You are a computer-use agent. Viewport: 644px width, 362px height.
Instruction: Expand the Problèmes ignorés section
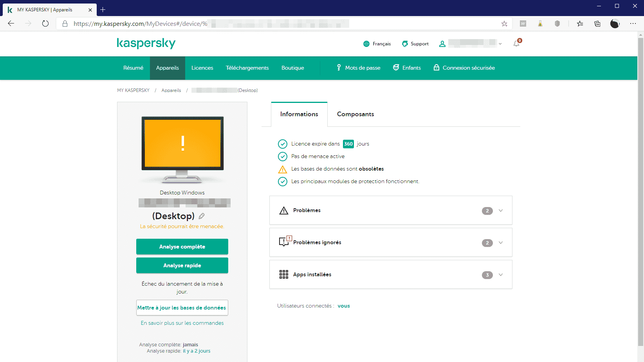[x=500, y=243]
